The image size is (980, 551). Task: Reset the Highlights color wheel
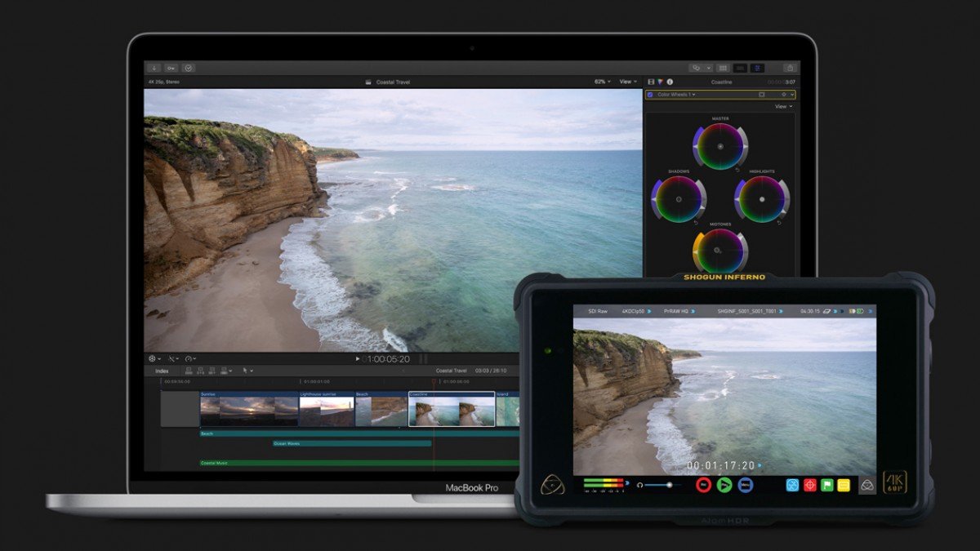[x=779, y=222]
